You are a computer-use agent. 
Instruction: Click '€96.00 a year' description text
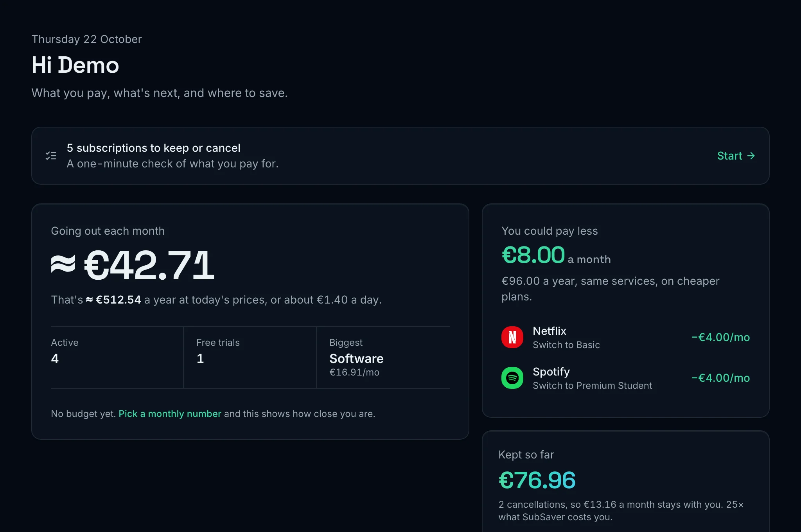(x=610, y=289)
